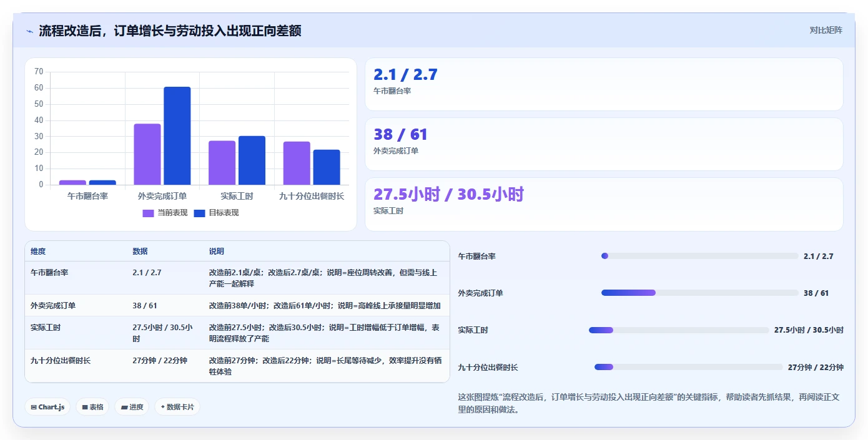This screenshot has width=868, height=440.
Task: Click the 说明 table column header
Action: (x=216, y=252)
